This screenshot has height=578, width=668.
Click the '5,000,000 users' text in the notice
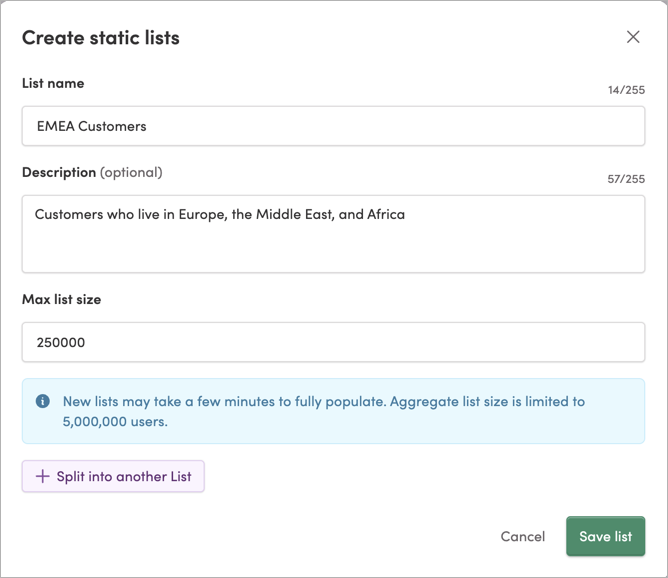(x=114, y=421)
